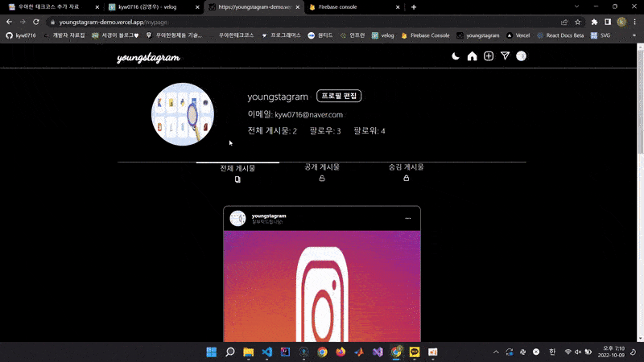Open Chrome three-dot menu
This screenshot has height=362, width=644.
pyautogui.click(x=635, y=23)
